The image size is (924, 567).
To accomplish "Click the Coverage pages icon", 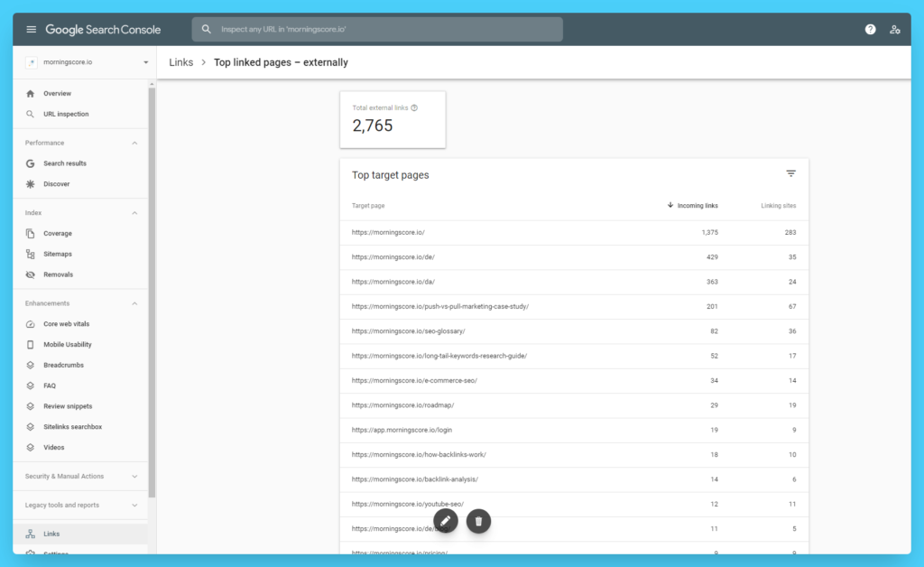I will (31, 234).
